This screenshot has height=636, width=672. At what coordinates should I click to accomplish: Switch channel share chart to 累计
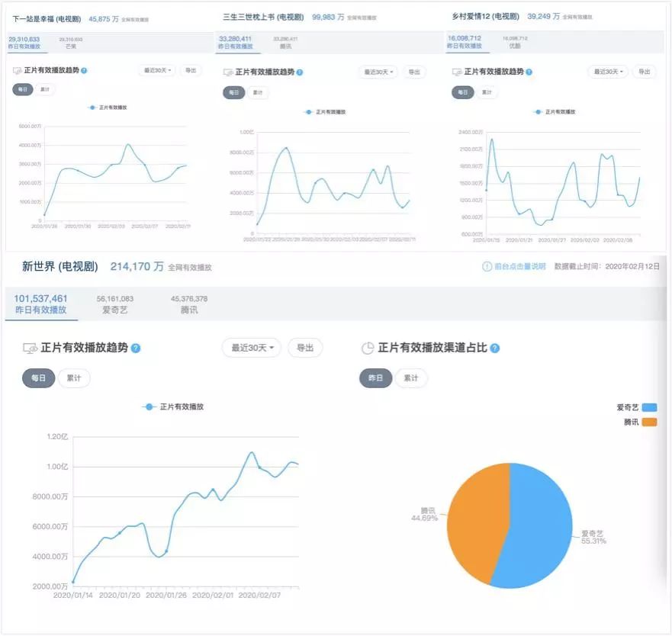pyautogui.click(x=410, y=378)
